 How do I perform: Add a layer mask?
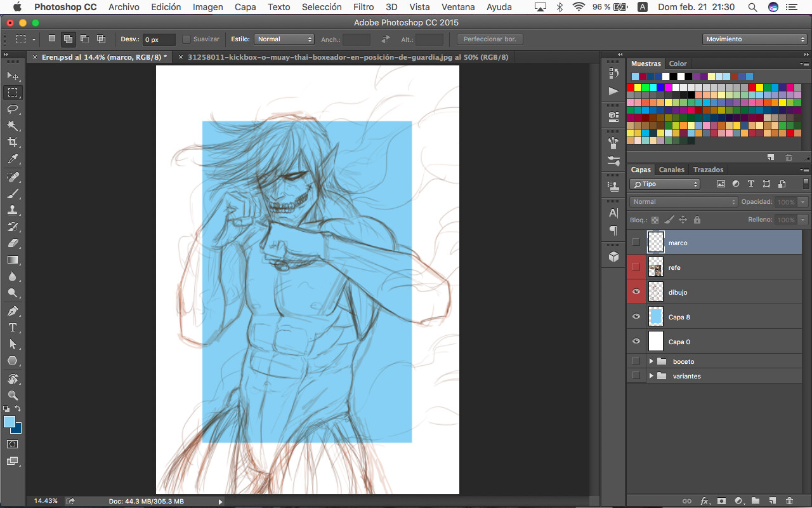[x=721, y=501]
